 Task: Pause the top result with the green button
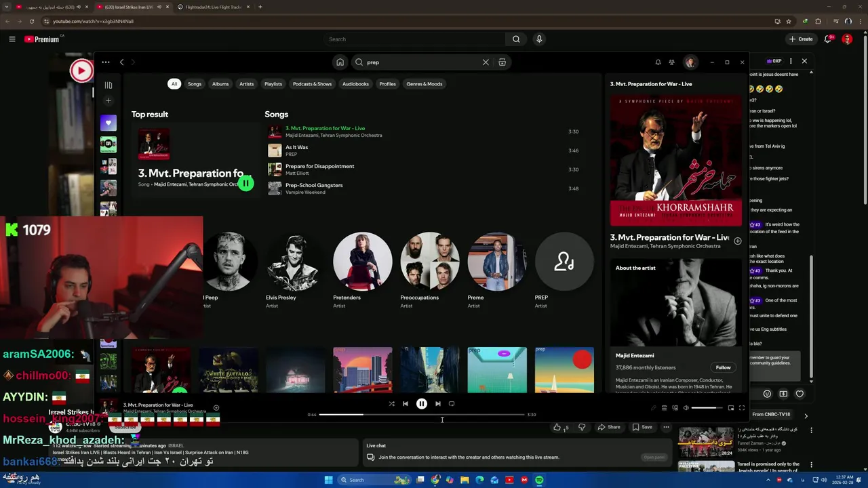(245, 183)
